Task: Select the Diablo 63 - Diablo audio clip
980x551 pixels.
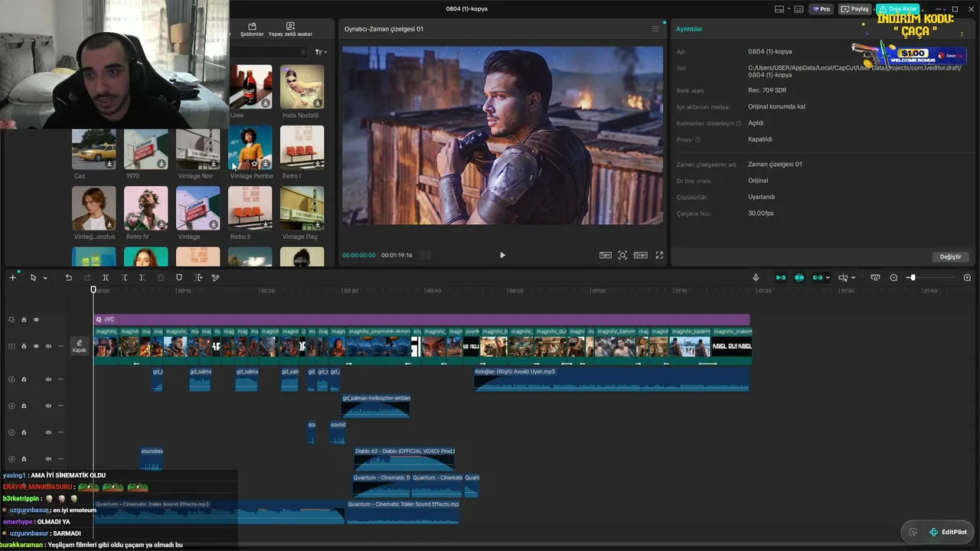Action: 404,459
